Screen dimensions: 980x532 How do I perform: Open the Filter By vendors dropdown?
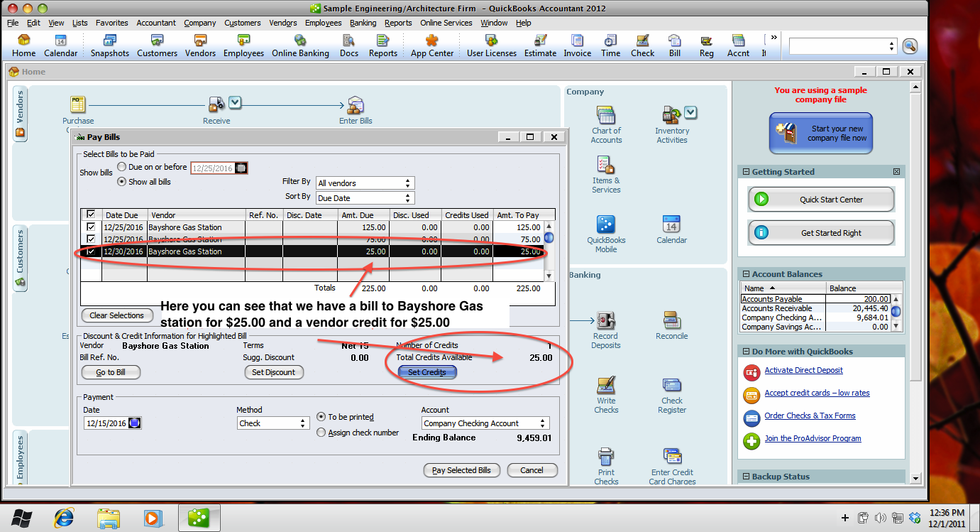point(365,183)
